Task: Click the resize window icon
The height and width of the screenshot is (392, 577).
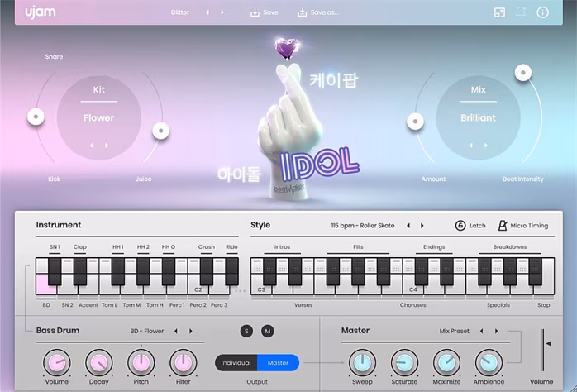Action: coord(499,12)
